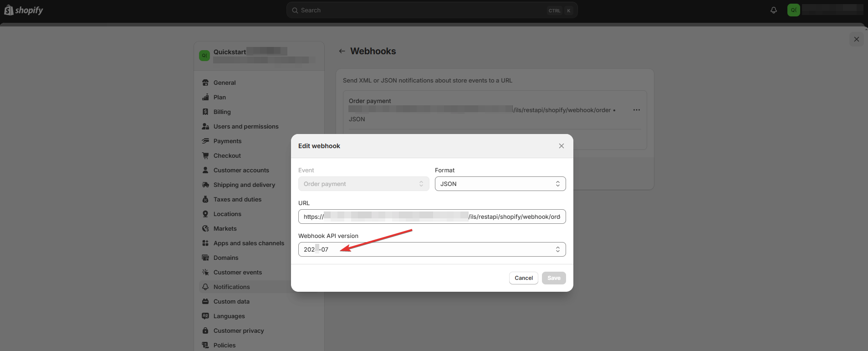Viewport: 868px width, 351px height.
Task: Click the Customer privacy lock icon
Action: [x=205, y=330]
